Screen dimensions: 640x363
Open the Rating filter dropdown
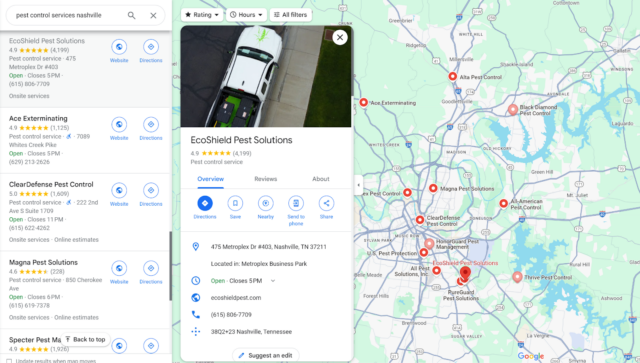(x=202, y=15)
